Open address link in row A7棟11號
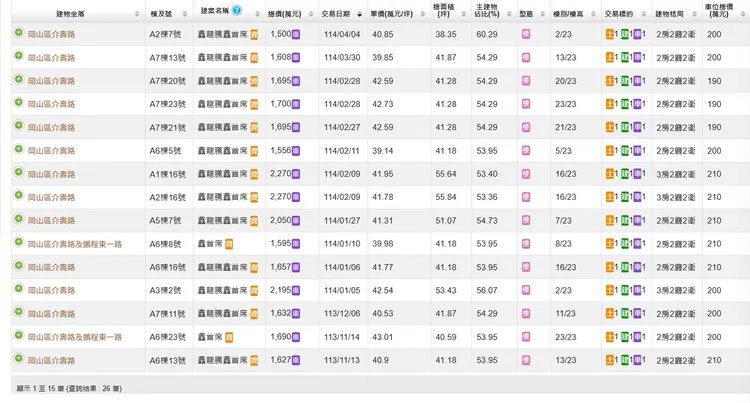Image resolution: width=750 pixels, height=403 pixels. point(51,314)
